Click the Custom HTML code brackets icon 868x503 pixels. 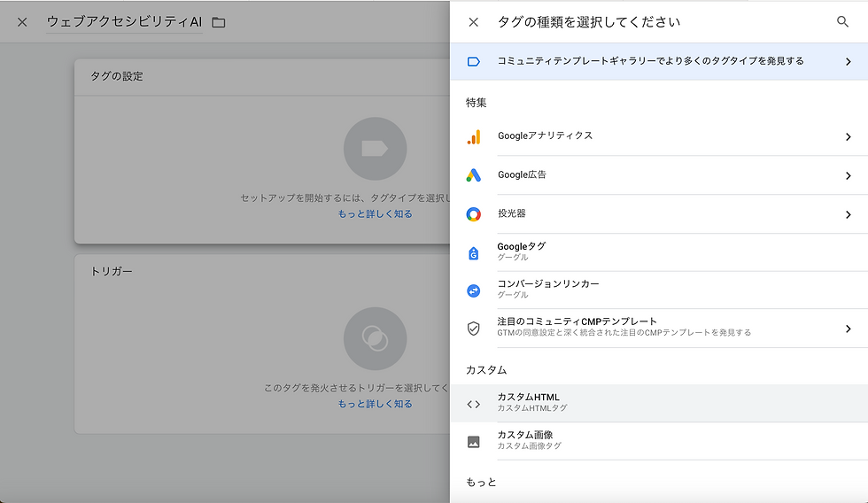(x=473, y=405)
